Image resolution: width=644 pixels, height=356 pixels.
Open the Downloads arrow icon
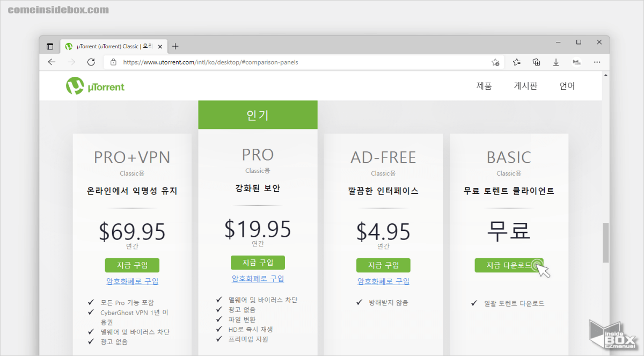[x=556, y=62]
